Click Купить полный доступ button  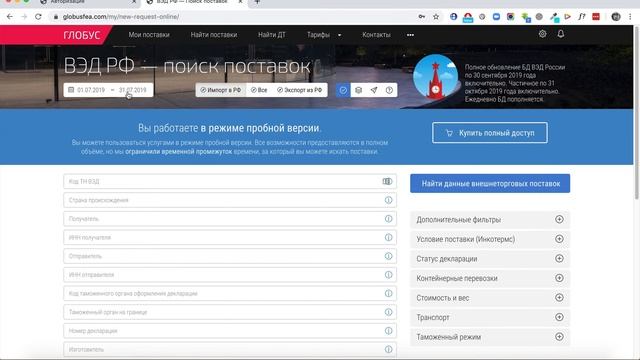(x=490, y=133)
